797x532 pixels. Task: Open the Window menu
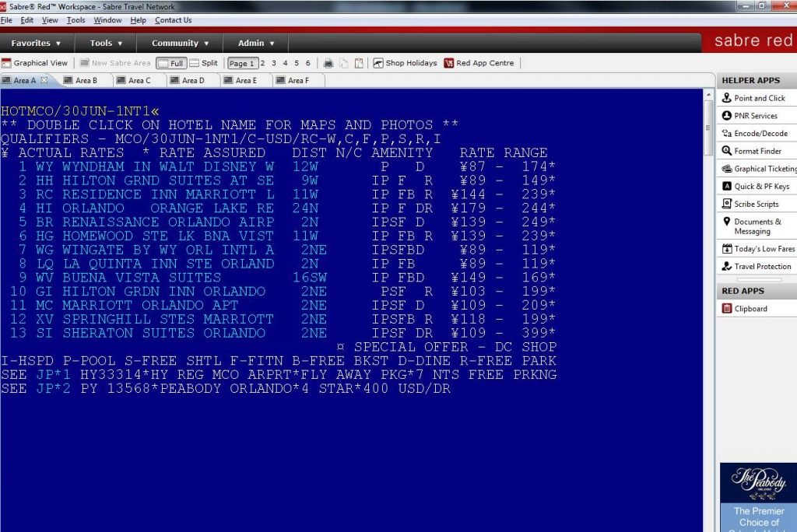[x=107, y=20]
